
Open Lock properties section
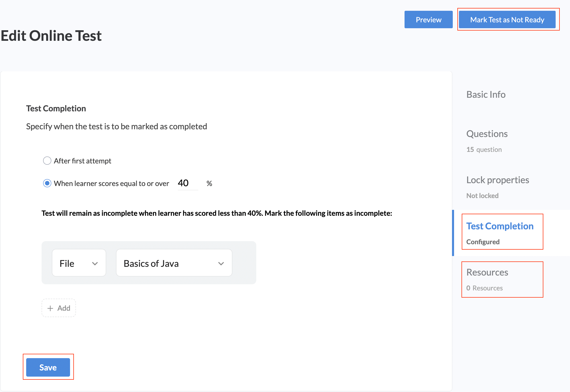click(498, 180)
